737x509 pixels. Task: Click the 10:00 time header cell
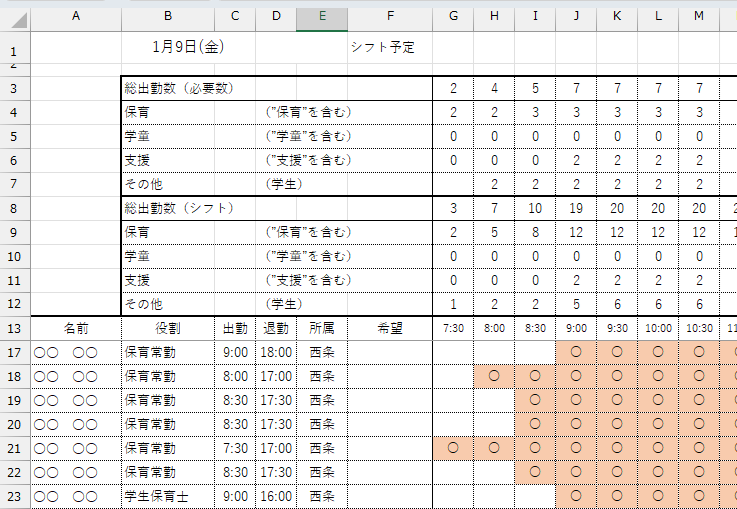[657, 328]
